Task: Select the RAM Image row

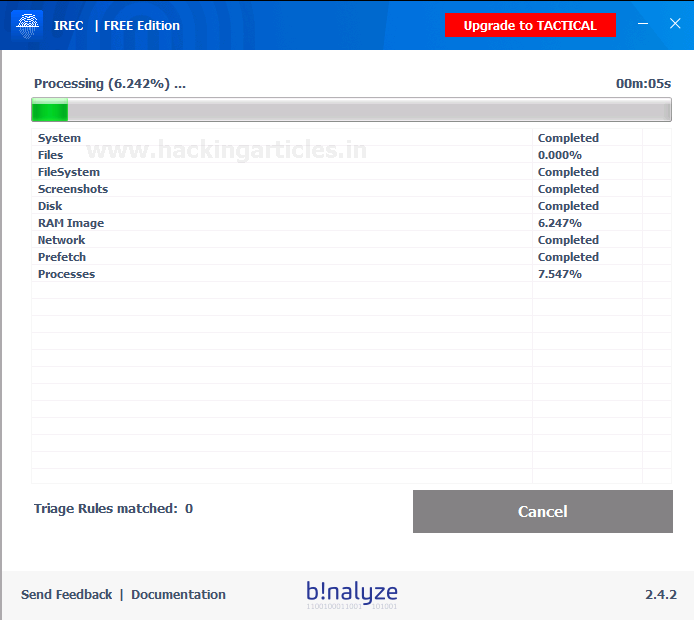Action: (351, 223)
